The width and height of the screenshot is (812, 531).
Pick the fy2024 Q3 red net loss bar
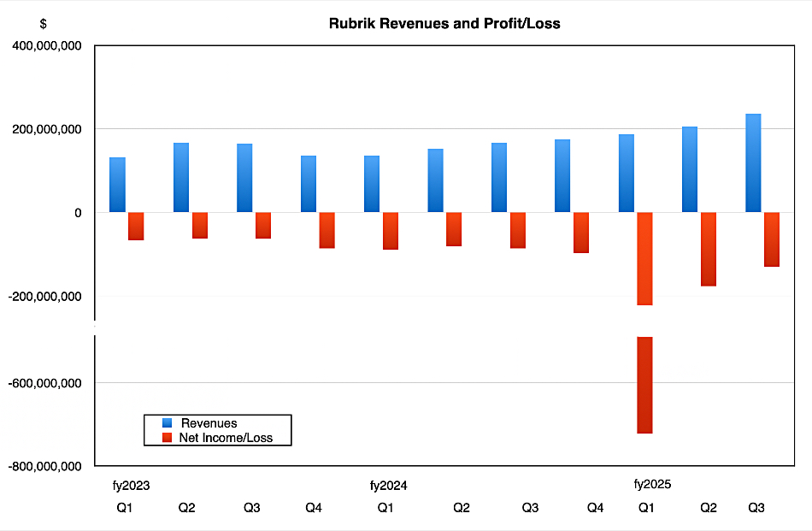coord(518,231)
